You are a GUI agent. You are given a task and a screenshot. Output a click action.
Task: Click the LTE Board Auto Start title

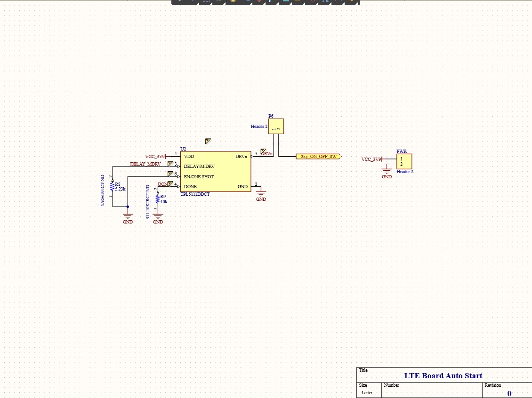443,375
